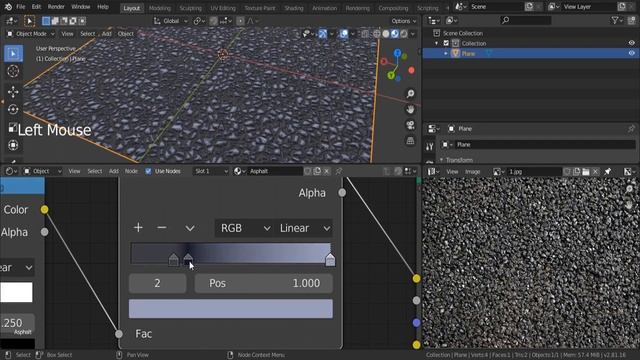Select the Select Box tool in viewport toolbar

point(13,53)
